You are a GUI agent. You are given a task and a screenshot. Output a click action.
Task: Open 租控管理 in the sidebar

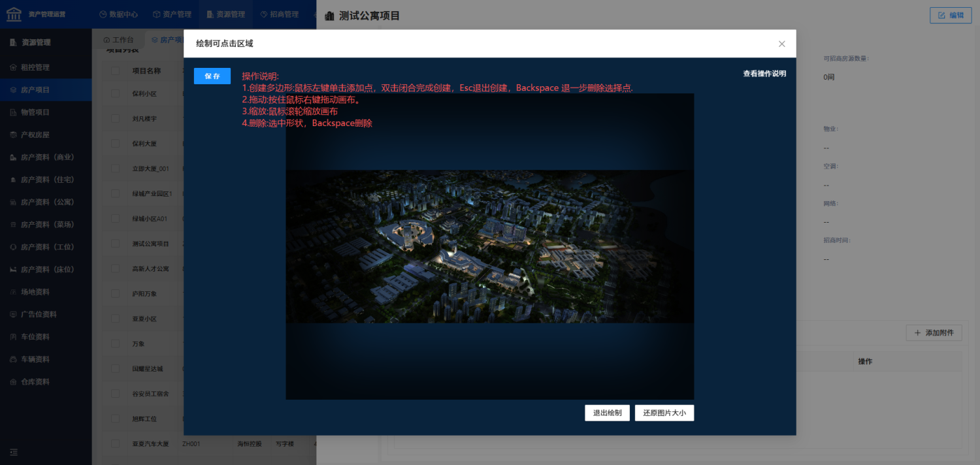click(46, 67)
